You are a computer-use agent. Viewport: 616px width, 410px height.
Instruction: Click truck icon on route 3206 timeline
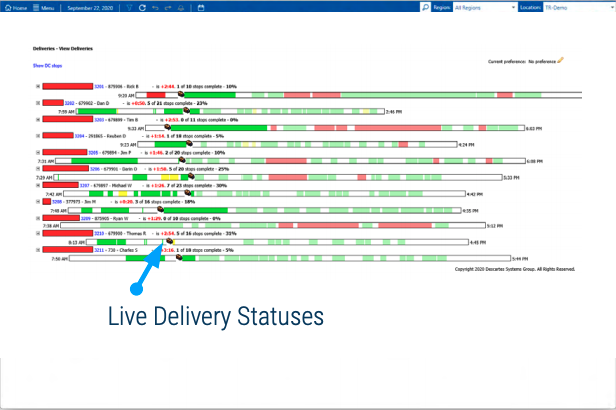coord(191,176)
